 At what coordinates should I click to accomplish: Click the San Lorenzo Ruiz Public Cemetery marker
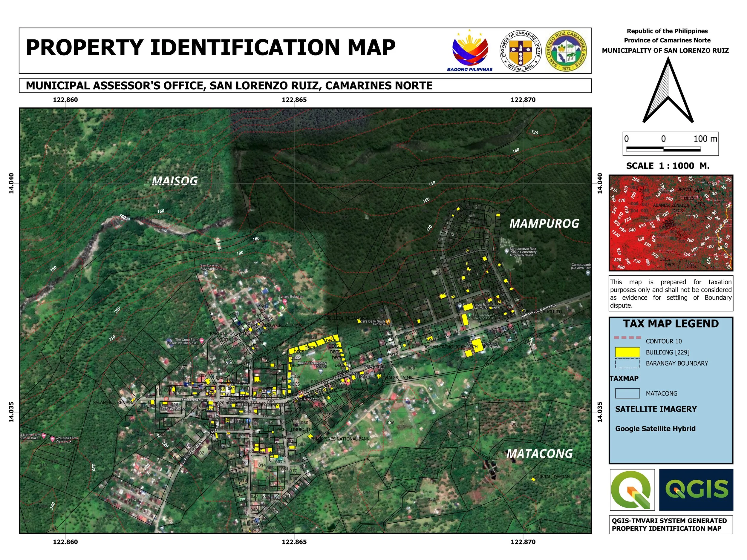pyautogui.click(x=506, y=251)
